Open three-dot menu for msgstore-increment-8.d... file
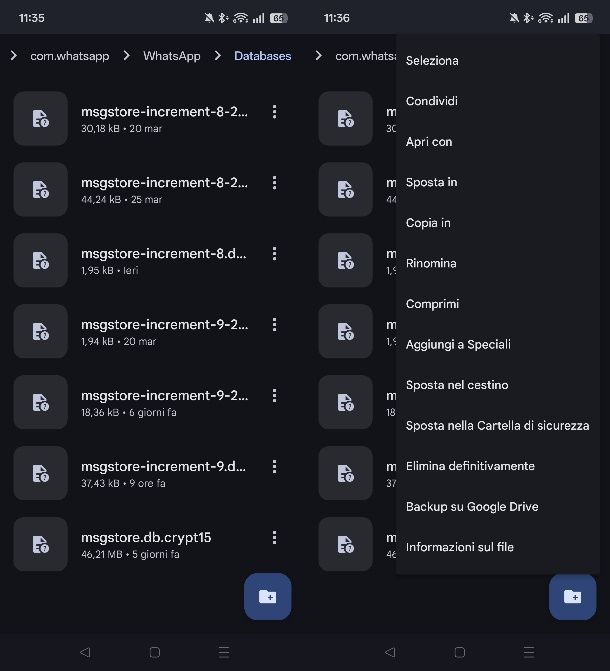The image size is (610, 671). click(274, 254)
